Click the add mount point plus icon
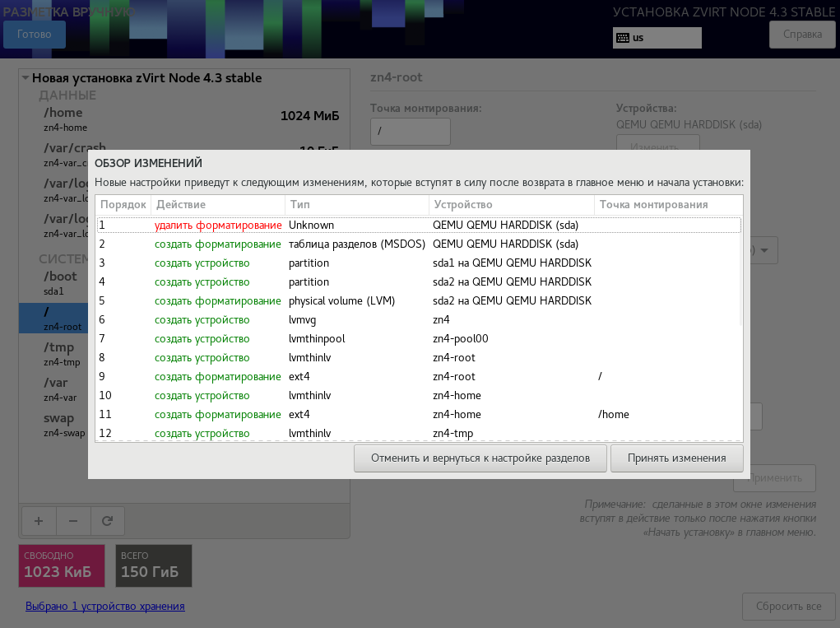Viewport: 840px width, 628px height. click(x=39, y=521)
